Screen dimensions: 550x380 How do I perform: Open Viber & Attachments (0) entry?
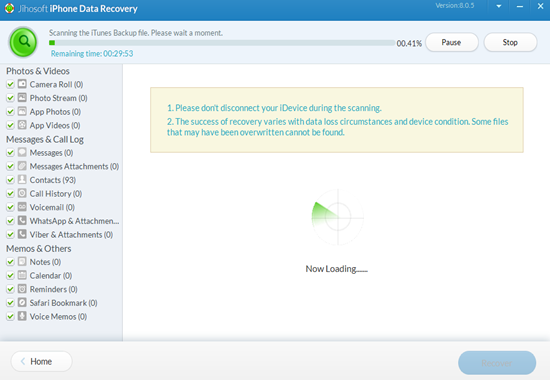point(71,235)
